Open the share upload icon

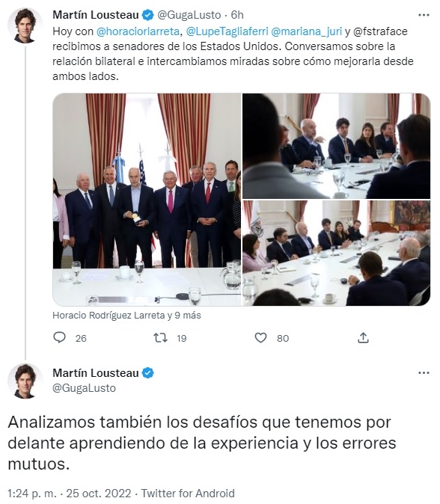(x=363, y=338)
